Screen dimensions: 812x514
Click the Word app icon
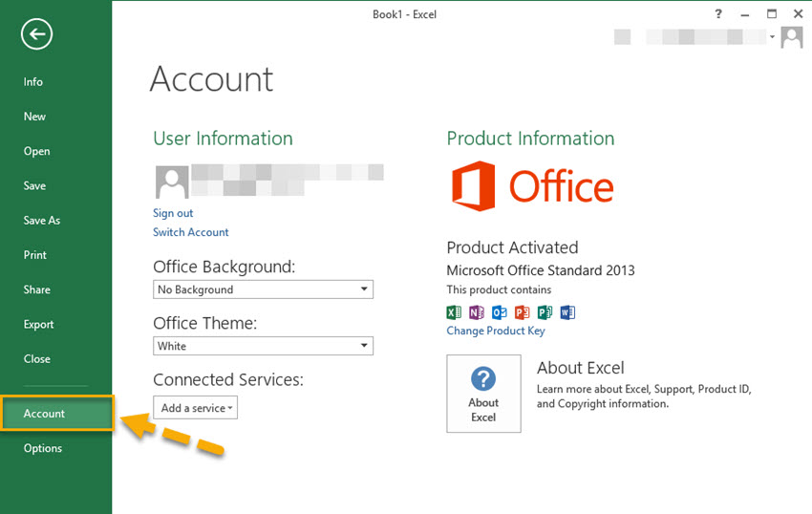coord(567,312)
